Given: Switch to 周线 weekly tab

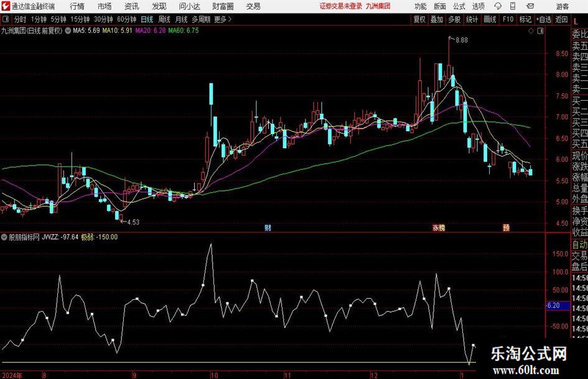Looking at the screenshot, I should point(164,19).
